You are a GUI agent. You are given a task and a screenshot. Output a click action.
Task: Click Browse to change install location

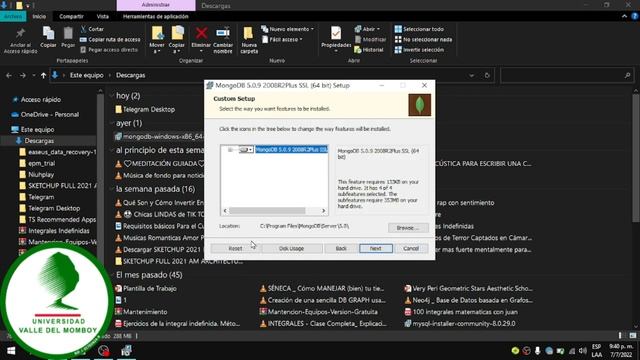click(x=408, y=228)
